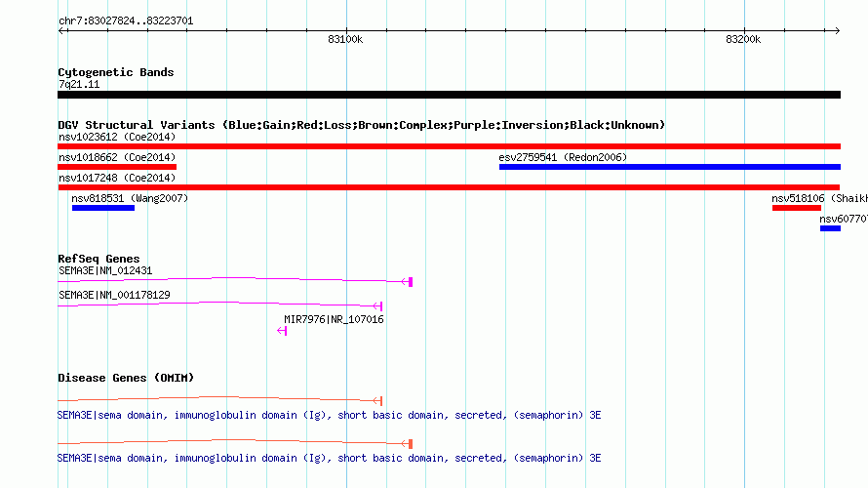Image resolution: width=868 pixels, height=488 pixels.
Task: Click the red bar under nsv518106
Action: [x=797, y=208]
